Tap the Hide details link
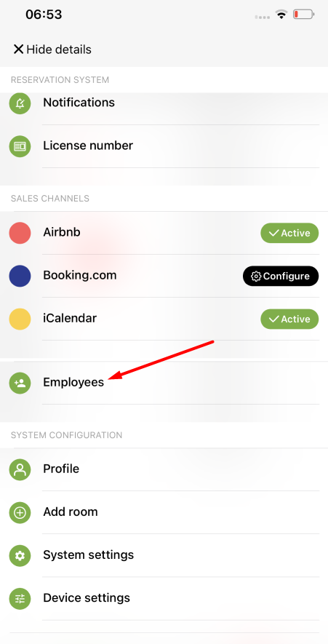Image resolution: width=328 pixels, height=644 pixels. [x=59, y=49]
